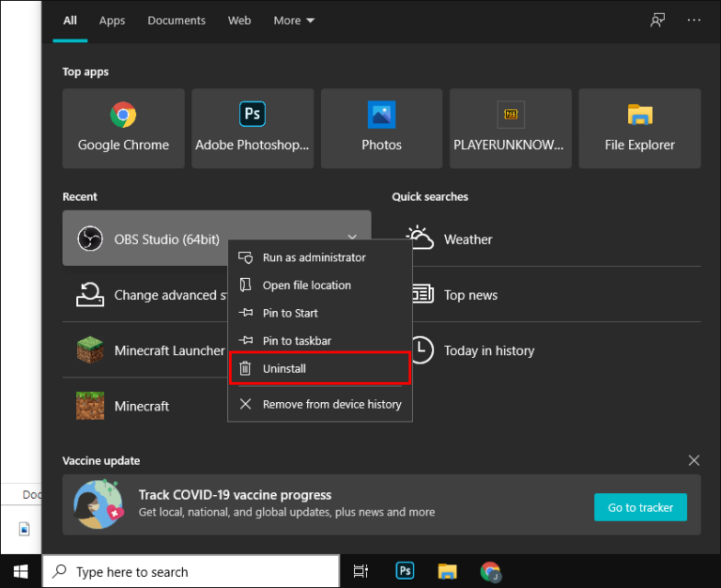Open the three-dots options menu
This screenshot has height=588, width=721.
pyautogui.click(x=694, y=20)
